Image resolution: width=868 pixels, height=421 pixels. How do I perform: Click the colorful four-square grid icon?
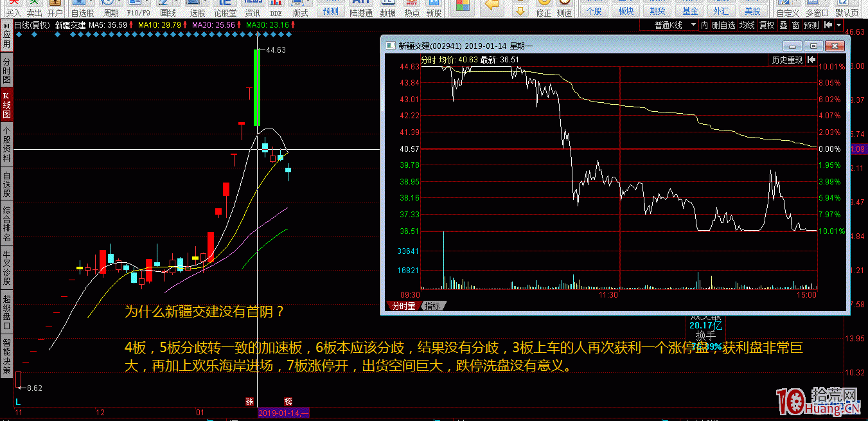coord(461,6)
